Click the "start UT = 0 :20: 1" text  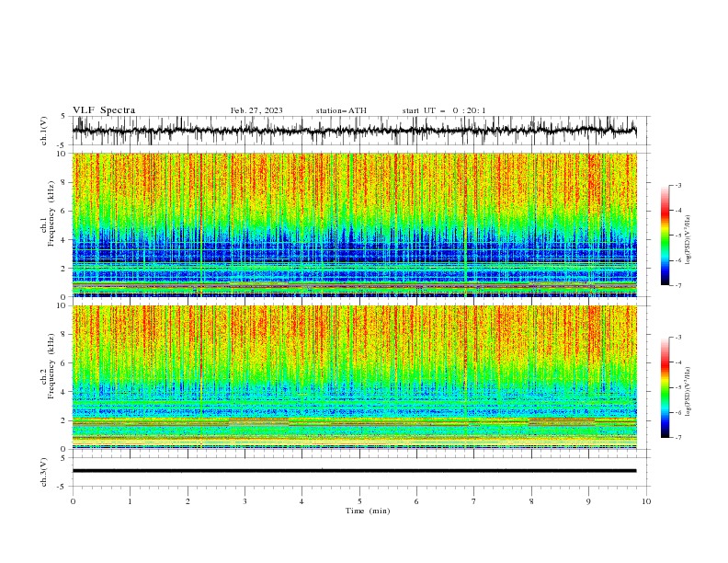pyautogui.click(x=444, y=110)
